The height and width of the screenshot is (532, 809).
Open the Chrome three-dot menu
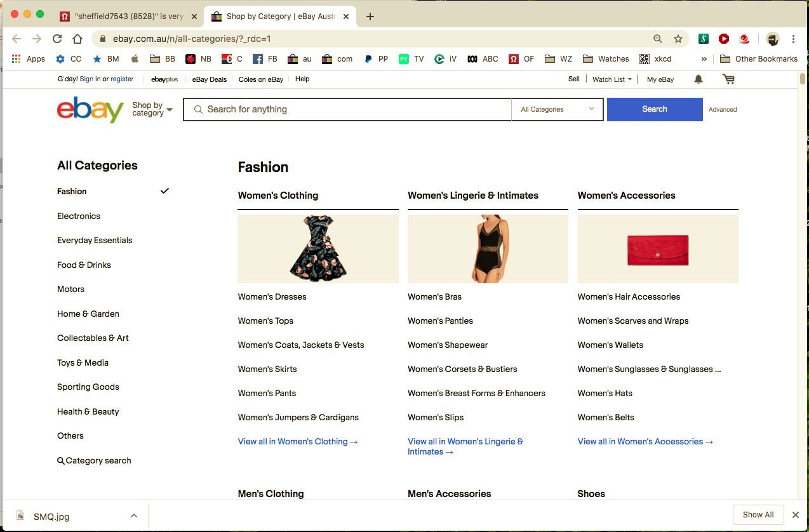(793, 39)
